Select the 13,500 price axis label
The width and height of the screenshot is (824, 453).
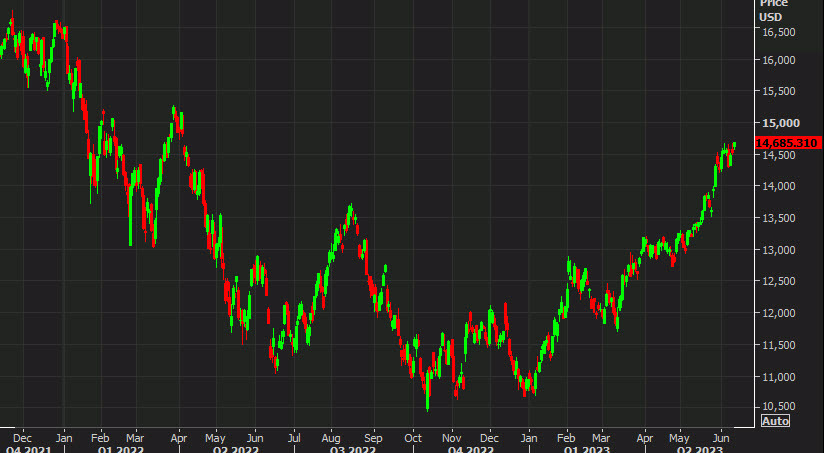[778, 218]
